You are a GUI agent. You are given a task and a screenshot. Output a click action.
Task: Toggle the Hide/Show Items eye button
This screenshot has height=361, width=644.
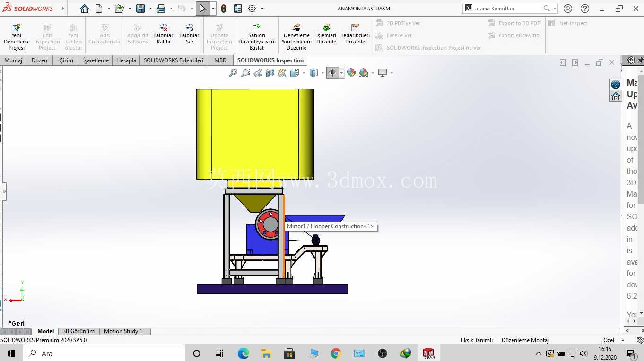[x=332, y=73]
